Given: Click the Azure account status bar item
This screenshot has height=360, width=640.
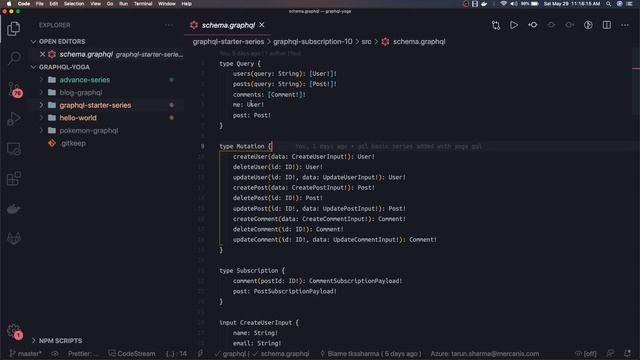Looking at the screenshot, I should click(x=484, y=353).
